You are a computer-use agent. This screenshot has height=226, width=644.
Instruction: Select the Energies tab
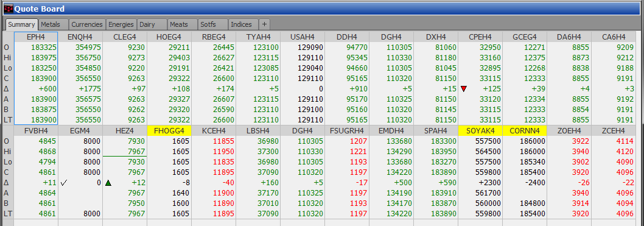coord(121,24)
